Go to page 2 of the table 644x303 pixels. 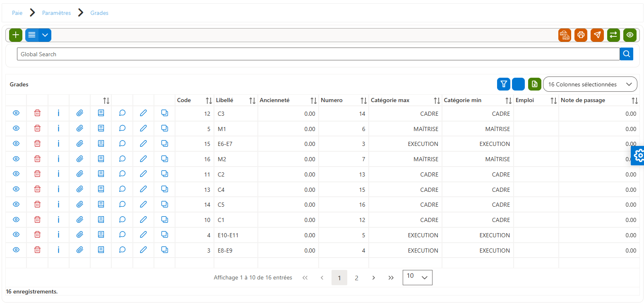356,278
